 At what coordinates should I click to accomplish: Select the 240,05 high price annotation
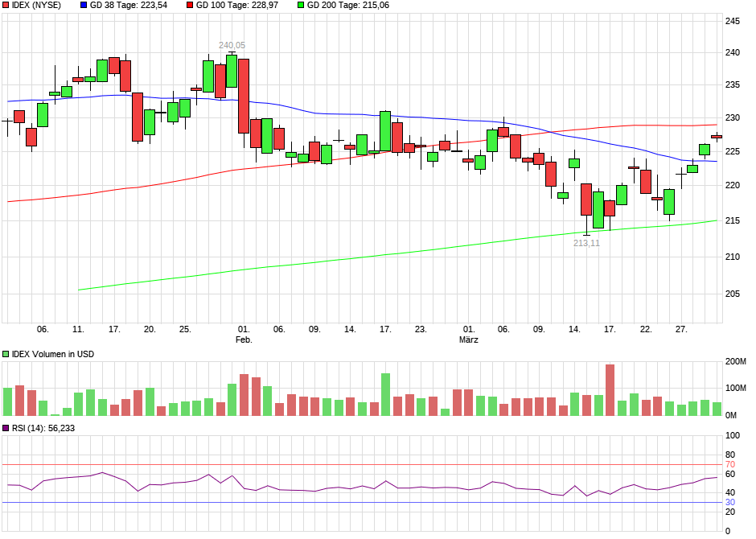(231, 45)
